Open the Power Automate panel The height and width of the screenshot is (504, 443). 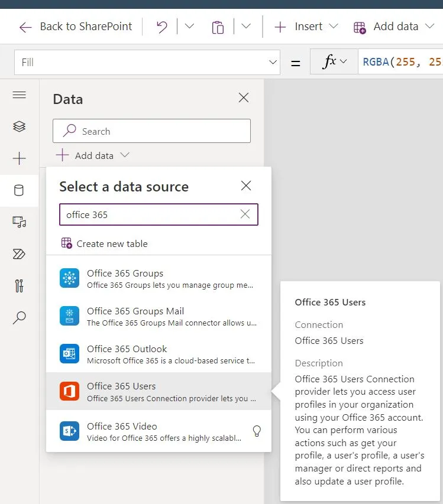pos(20,254)
